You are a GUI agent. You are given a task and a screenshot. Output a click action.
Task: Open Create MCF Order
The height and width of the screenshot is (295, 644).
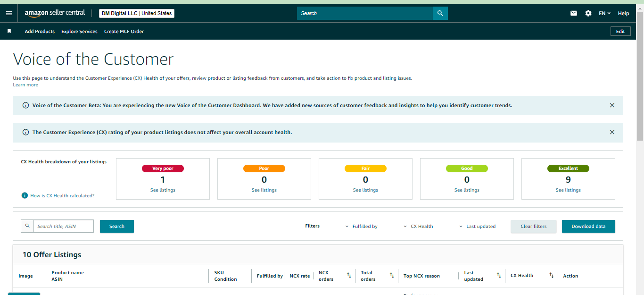pos(124,32)
